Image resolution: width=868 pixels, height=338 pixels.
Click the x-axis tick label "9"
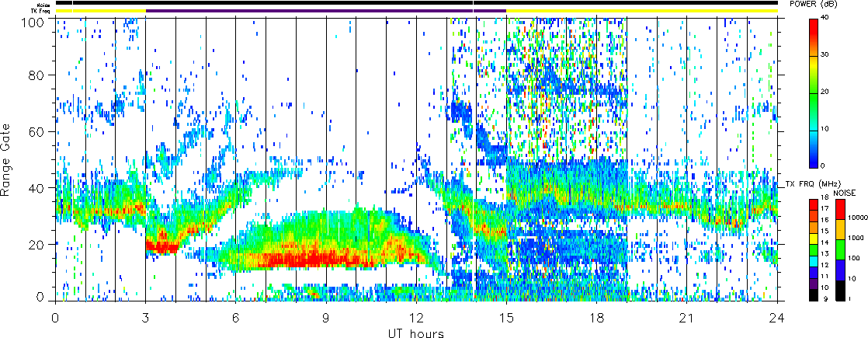coord(326,319)
